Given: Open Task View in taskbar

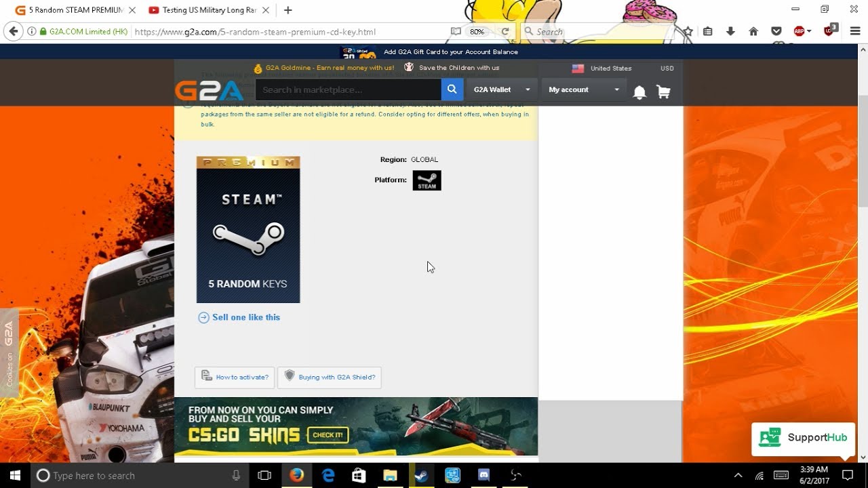Looking at the screenshot, I should (264, 475).
